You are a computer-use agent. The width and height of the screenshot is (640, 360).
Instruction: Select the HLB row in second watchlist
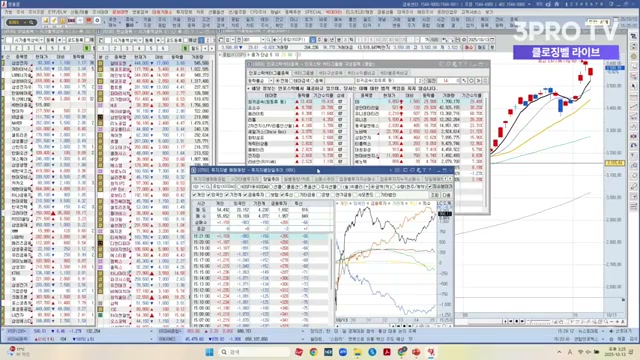pos(153,105)
